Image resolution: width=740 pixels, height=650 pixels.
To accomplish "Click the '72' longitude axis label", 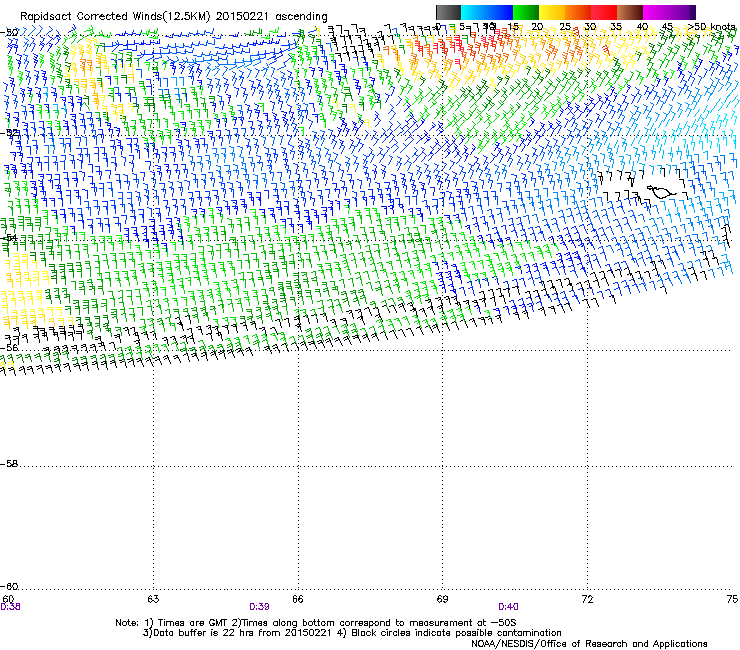I will click(x=587, y=599).
